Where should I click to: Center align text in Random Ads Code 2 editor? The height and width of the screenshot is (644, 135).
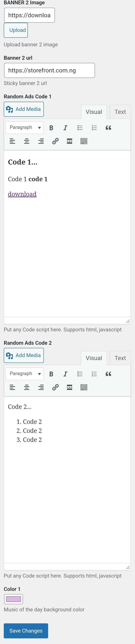pyautogui.click(x=27, y=387)
